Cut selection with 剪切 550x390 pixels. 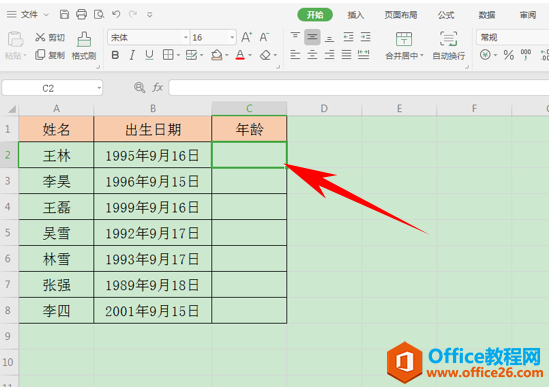pyautogui.click(x=50, y=37)
